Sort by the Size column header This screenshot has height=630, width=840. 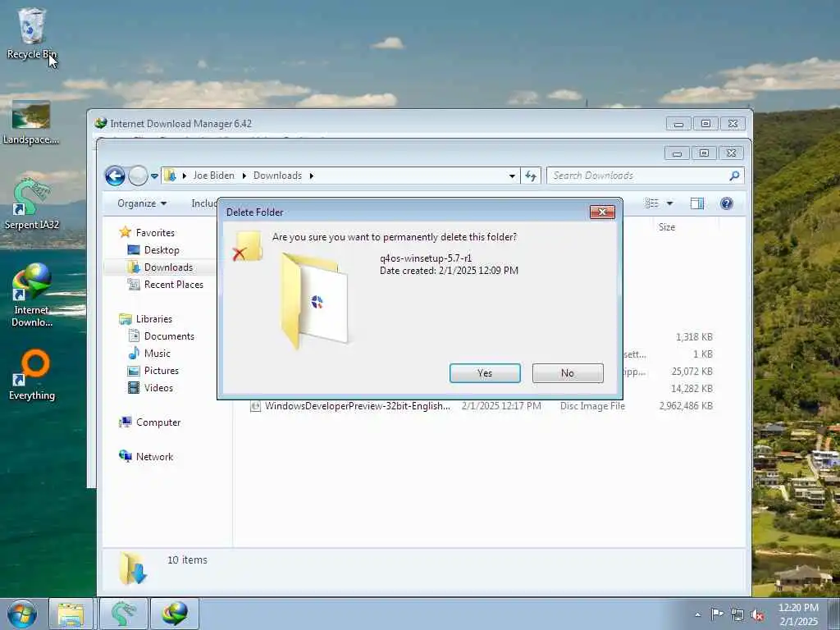tap(667, 227)
